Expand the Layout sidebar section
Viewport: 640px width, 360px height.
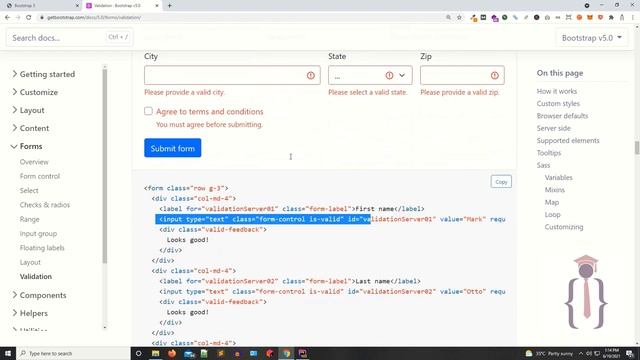point(28,110)
